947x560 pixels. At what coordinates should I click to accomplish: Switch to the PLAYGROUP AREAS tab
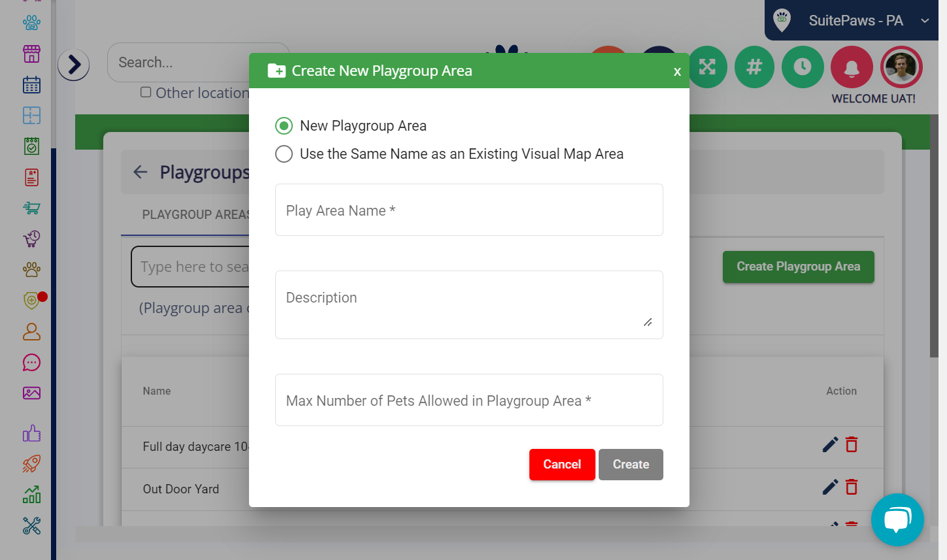point(196,214)
